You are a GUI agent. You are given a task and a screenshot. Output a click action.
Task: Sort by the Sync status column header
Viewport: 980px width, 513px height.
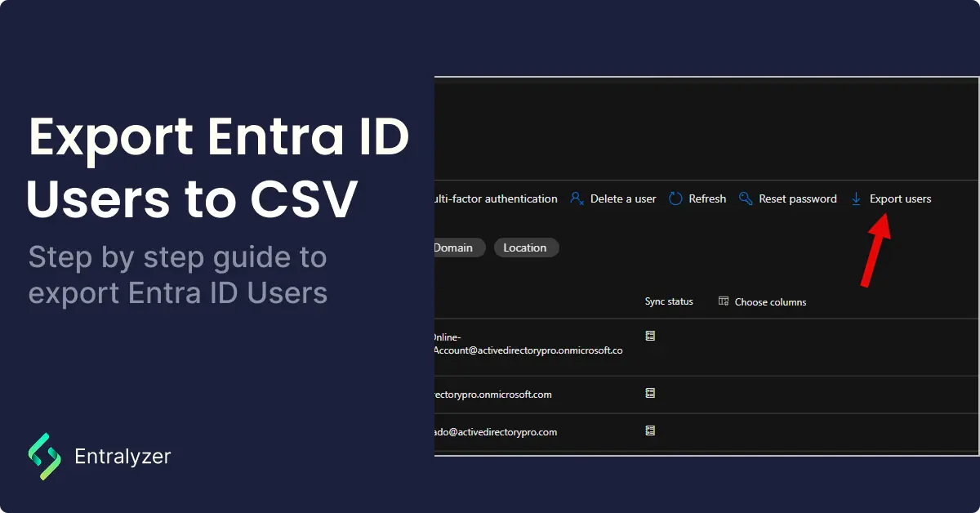click(669, 301)
